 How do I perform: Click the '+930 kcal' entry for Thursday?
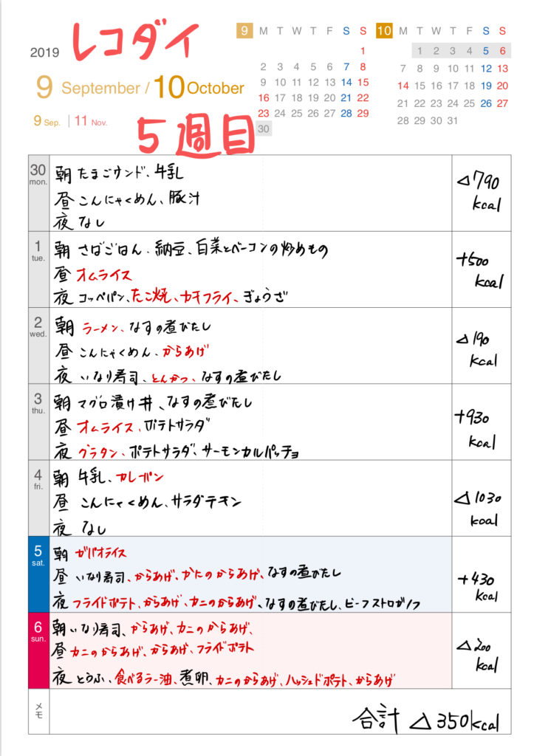tap(475, 428)
